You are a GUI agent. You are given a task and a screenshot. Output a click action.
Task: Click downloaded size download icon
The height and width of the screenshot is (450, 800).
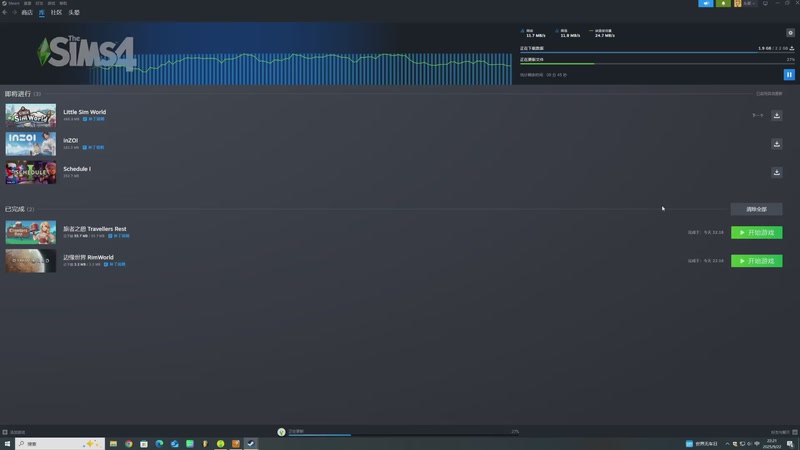coord(792,48)
